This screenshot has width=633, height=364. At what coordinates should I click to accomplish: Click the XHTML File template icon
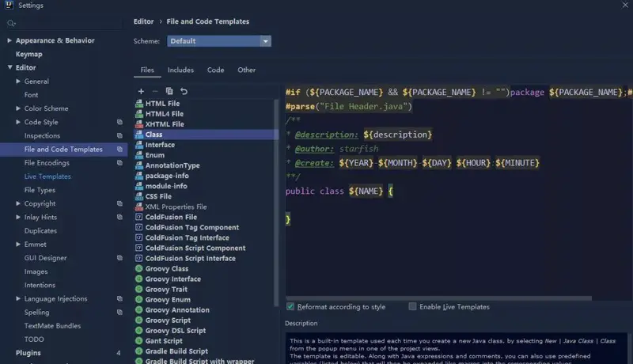139,124
